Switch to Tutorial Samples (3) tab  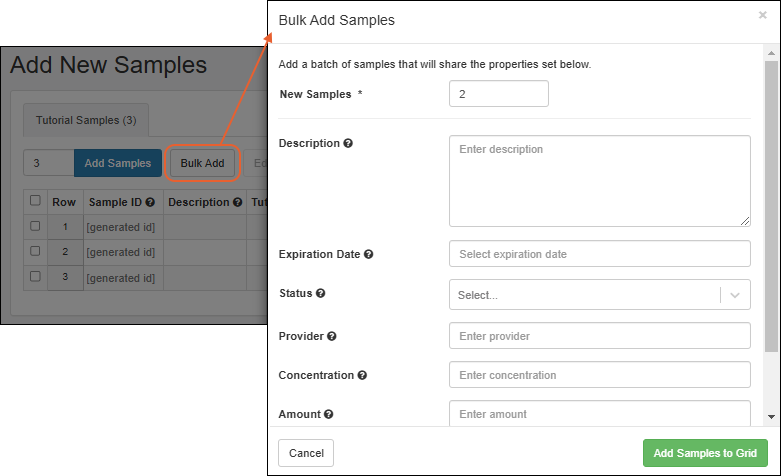(86, 120)
